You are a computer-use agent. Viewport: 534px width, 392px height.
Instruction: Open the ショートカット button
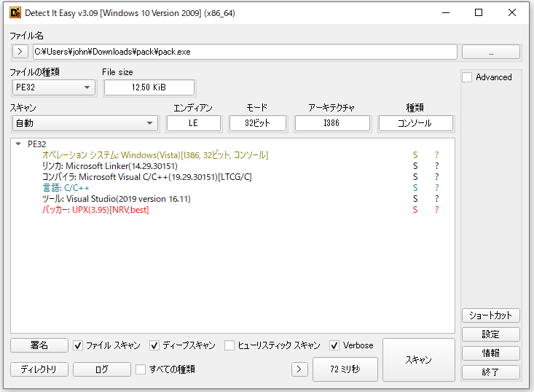tap(491, 315)
